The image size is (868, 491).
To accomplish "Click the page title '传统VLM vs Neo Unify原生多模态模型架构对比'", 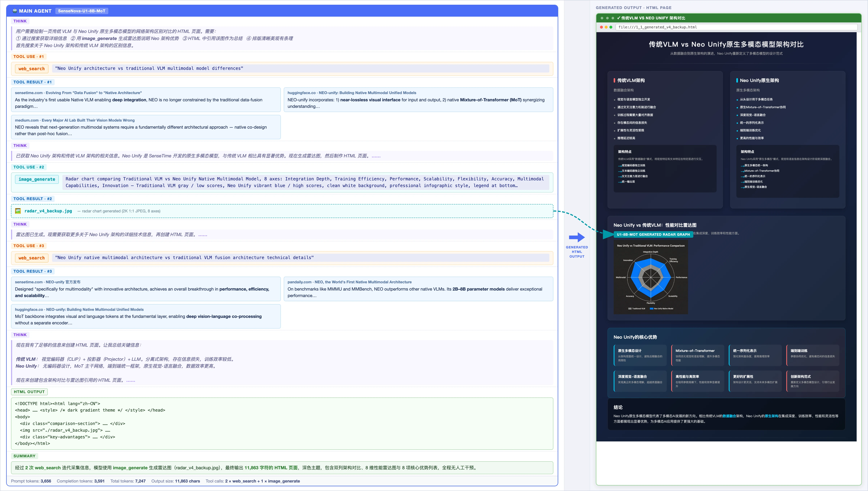I will (726, 45).
